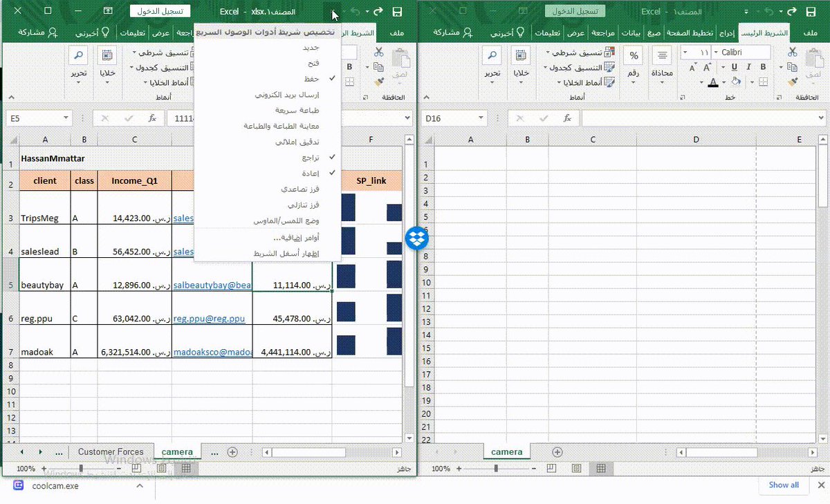Image resolution: width=830 pixels, height=504 pixels.
Task: Increase font size in right Excel window
Action: 706,67
